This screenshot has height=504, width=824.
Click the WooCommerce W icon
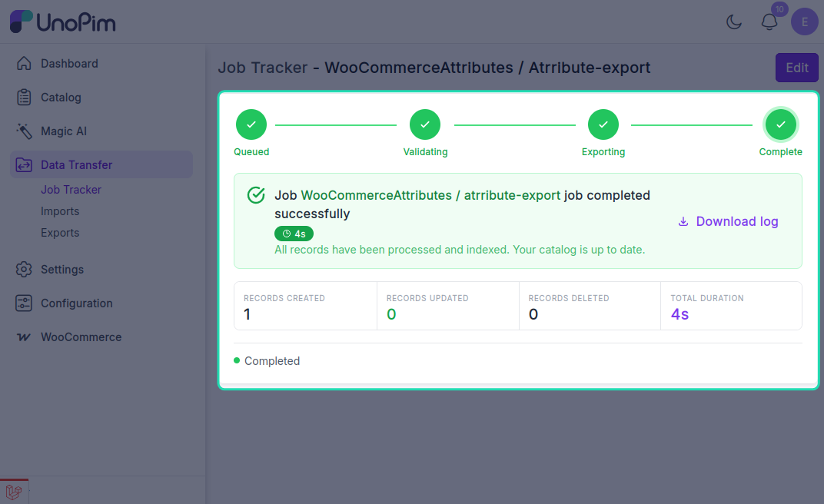pyautogui.click(x=24, y=337)
